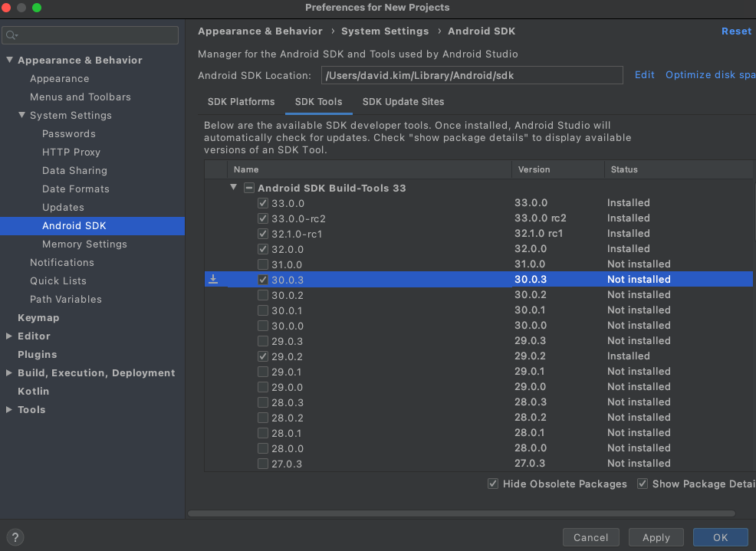Toggle the 32.0.0 checkbox
Screen dimensions: 756x551
263,249
